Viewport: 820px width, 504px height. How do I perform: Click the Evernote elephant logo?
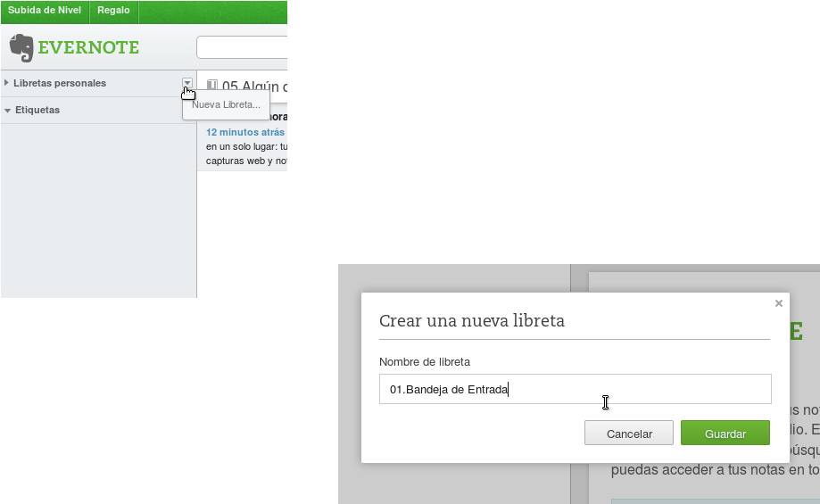pyautogui.click(x=21, y=47)
